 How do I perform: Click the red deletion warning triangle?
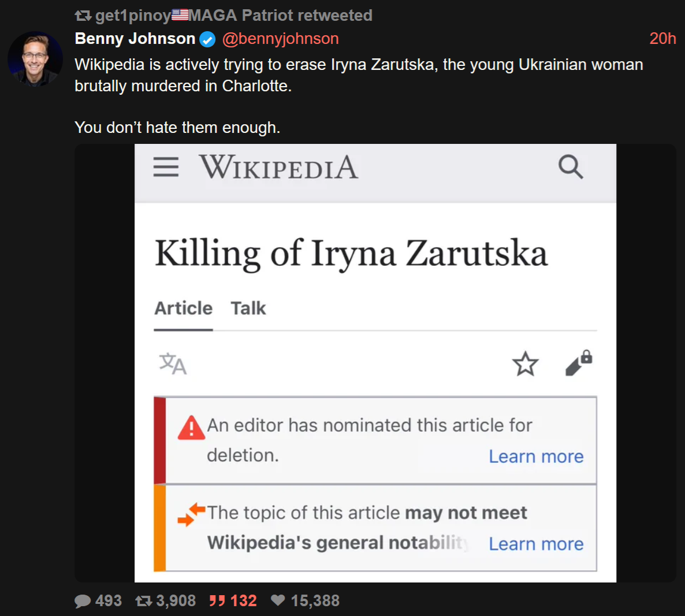(191, 428)
